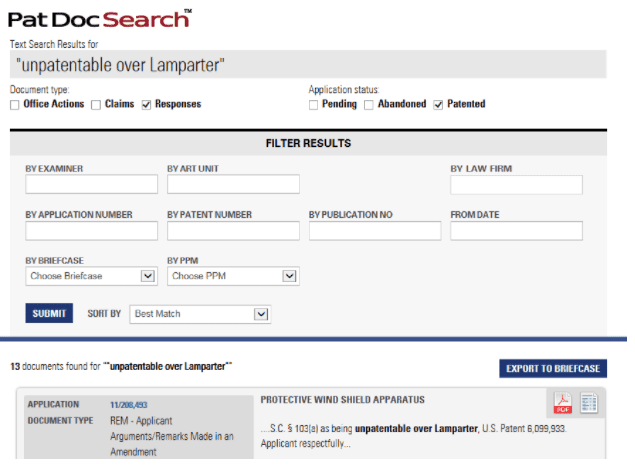
Task: Click the REM - Applicant document type text
Action: [172, 436]
